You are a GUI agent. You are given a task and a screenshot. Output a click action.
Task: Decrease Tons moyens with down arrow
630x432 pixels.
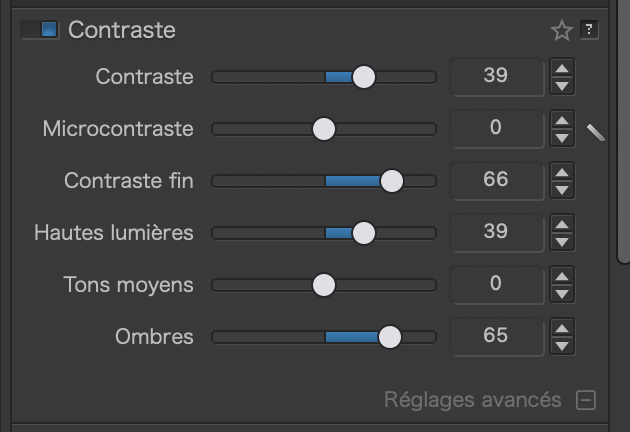(x=563, y=294)
